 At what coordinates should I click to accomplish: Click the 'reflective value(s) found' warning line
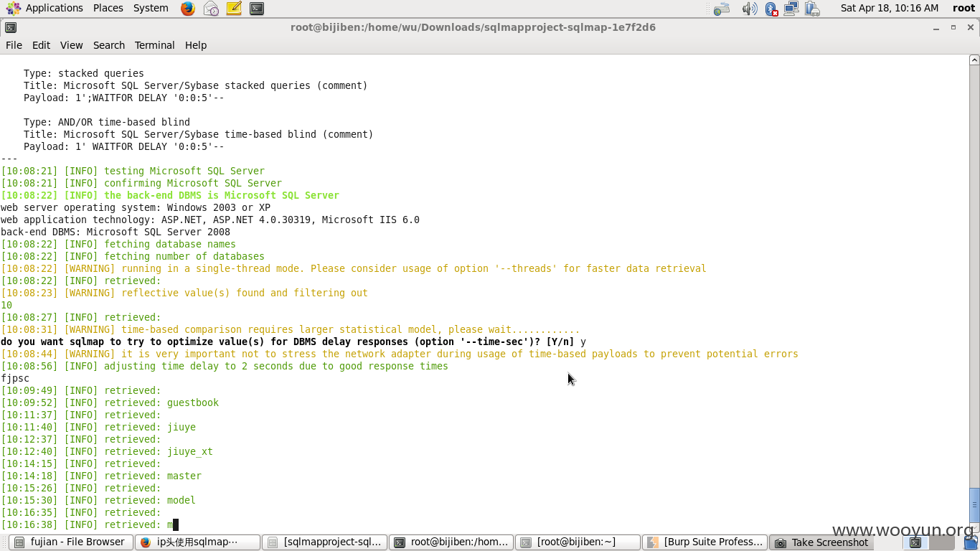pyautogui.click(x=184, y=293)
